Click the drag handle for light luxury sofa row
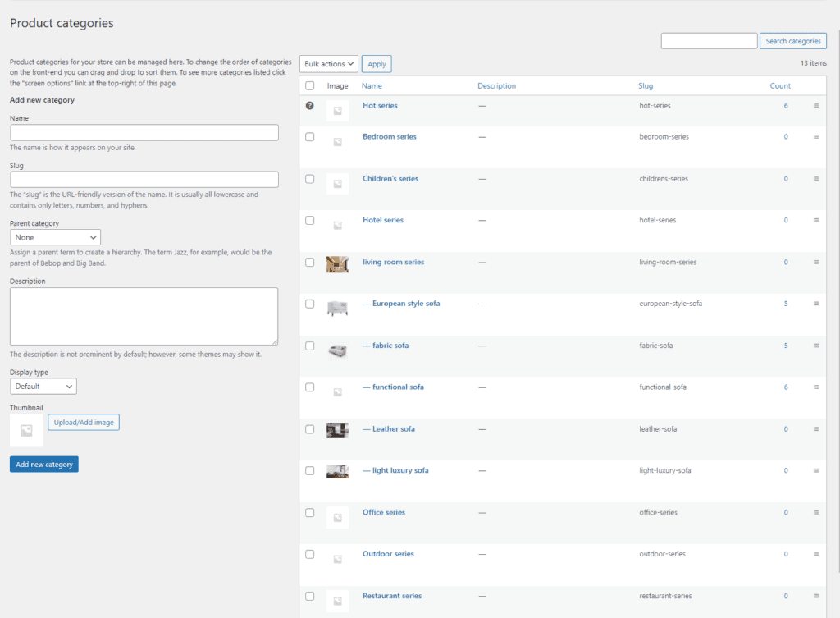The image size is (840, 618). pos(816,470)
